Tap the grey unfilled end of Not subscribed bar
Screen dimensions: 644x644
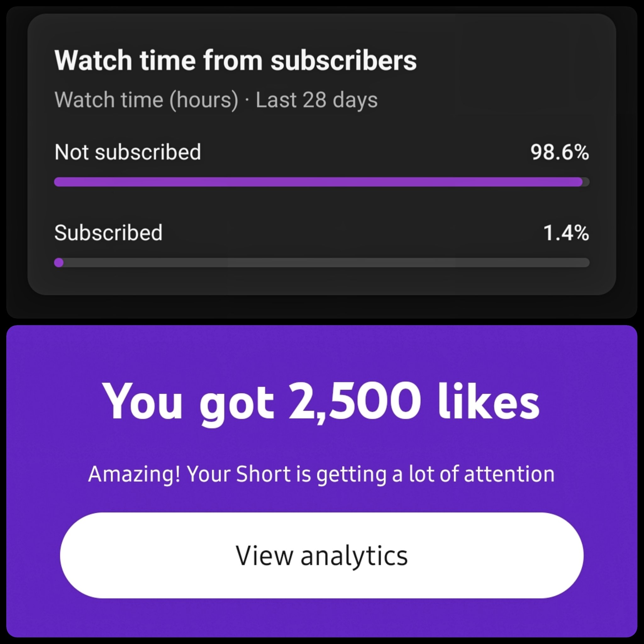coord(586,182)
